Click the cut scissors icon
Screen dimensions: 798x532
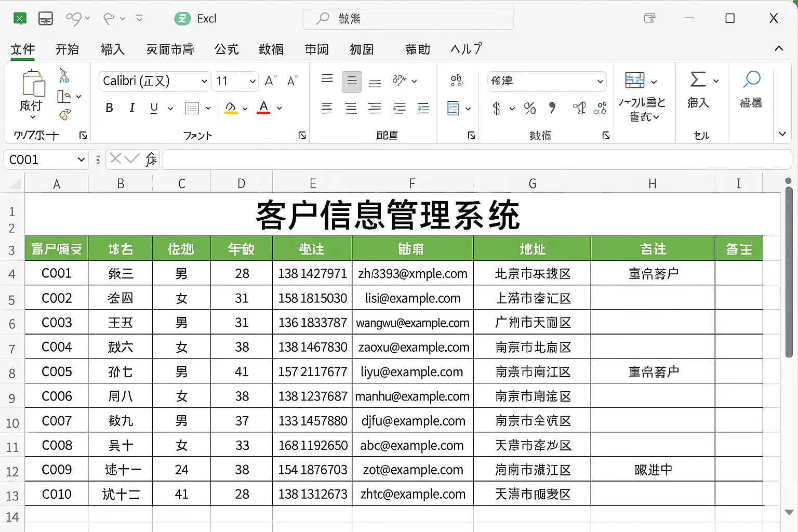point(64,76)
